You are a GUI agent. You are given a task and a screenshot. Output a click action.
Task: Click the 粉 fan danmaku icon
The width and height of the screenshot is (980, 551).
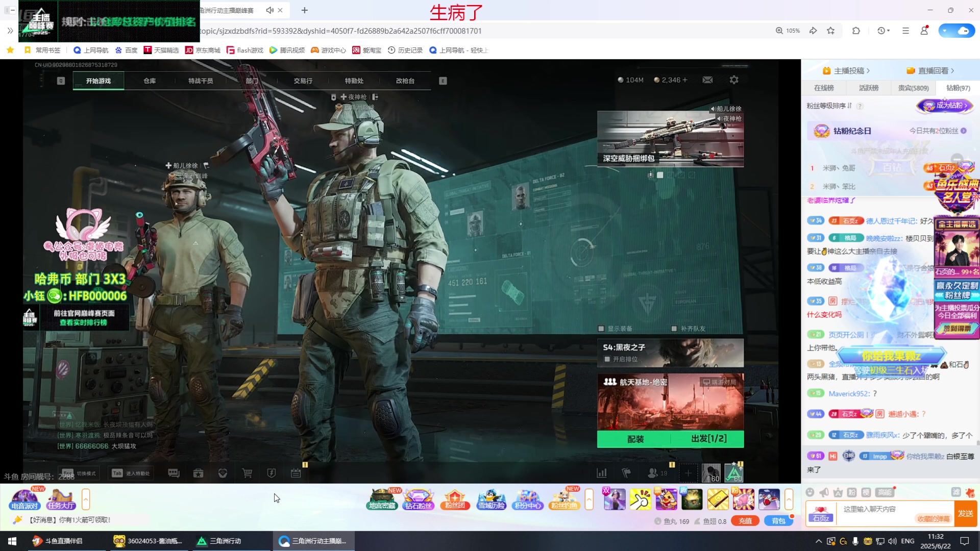pos(852,492)
